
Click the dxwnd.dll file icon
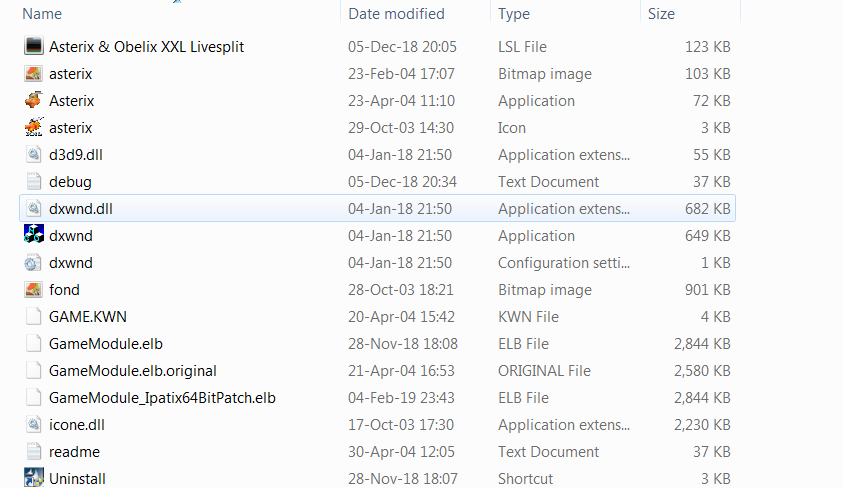(33, 208)
